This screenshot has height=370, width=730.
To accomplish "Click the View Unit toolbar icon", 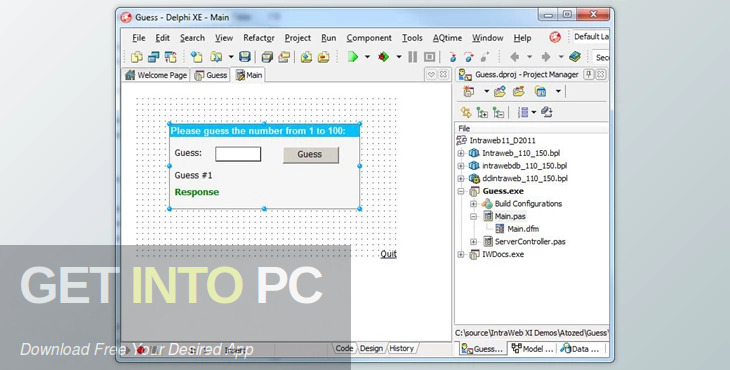I will (136, 57).
